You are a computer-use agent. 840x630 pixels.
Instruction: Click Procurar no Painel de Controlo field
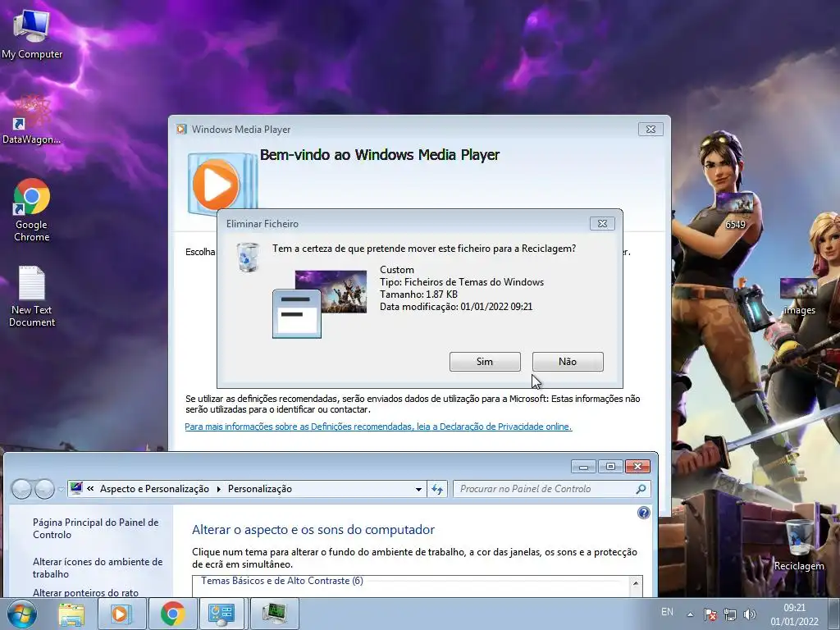point(552,489)
